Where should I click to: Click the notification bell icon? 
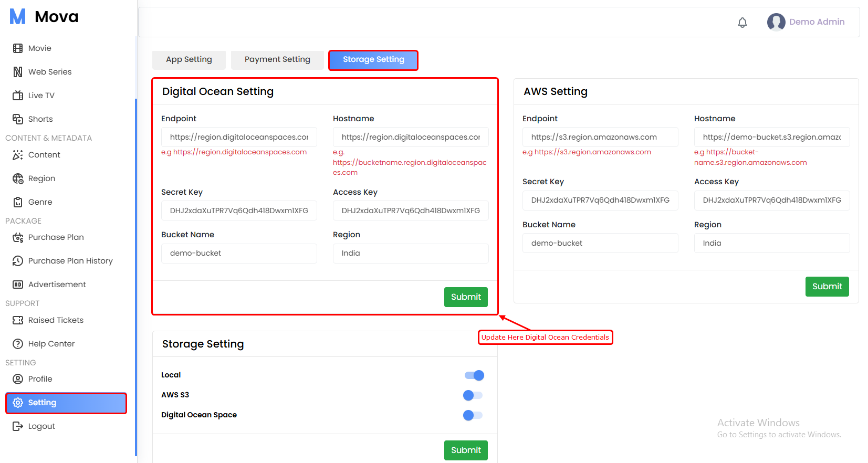coord(742,23)
